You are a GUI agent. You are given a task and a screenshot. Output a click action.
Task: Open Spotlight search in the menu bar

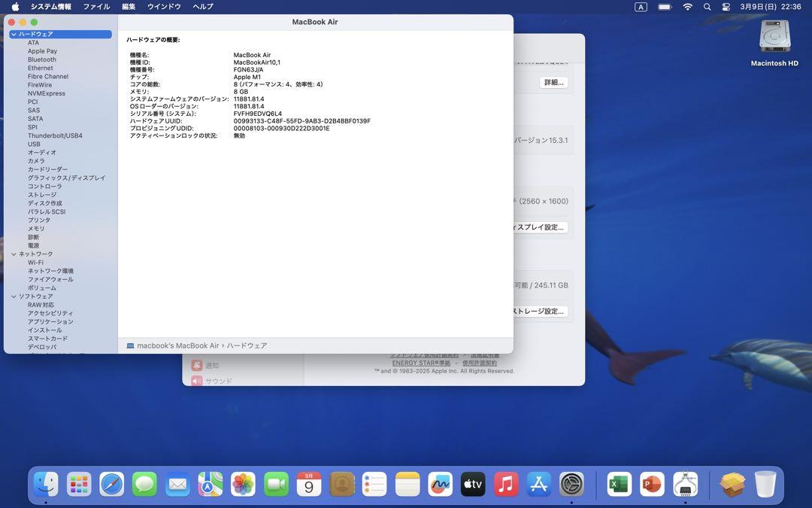point(707,7)
